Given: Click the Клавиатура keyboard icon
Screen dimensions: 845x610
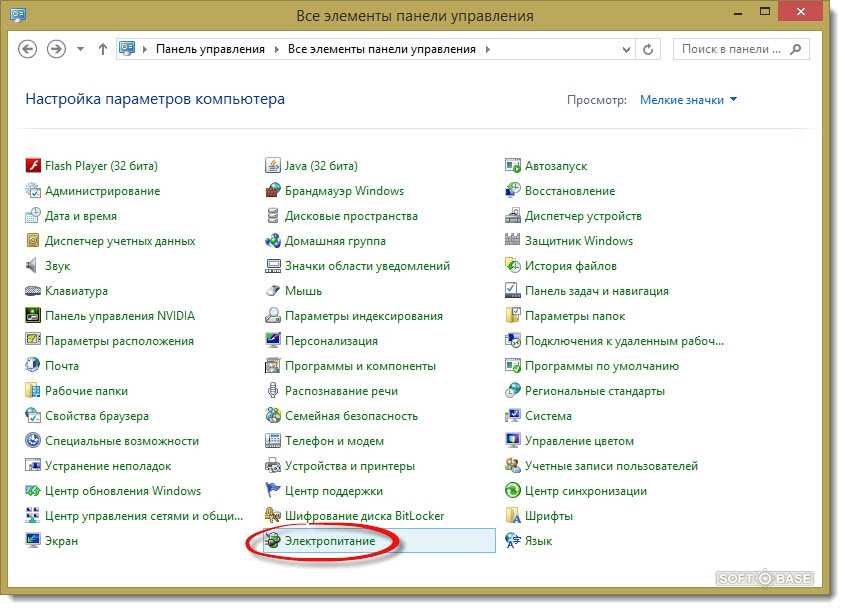Looking at the screenshot, I should click(x=33, y=290).
